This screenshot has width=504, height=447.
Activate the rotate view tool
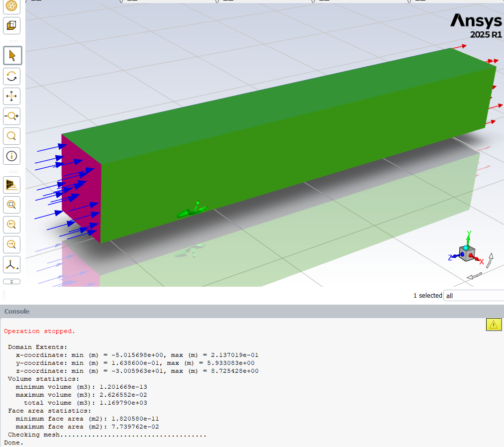[x=12, y=76]
